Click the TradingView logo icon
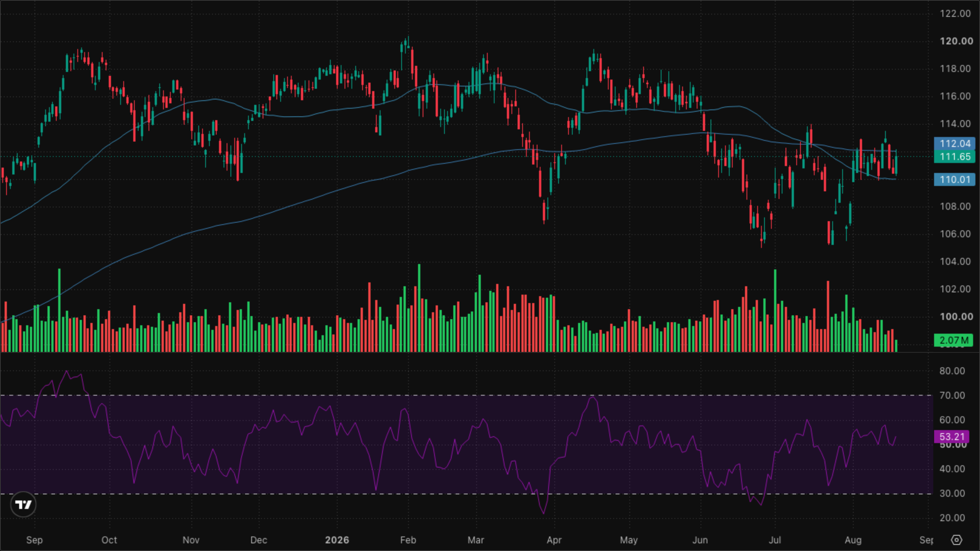The width and height of the screenshot is (980, 551). coord(23,505)
